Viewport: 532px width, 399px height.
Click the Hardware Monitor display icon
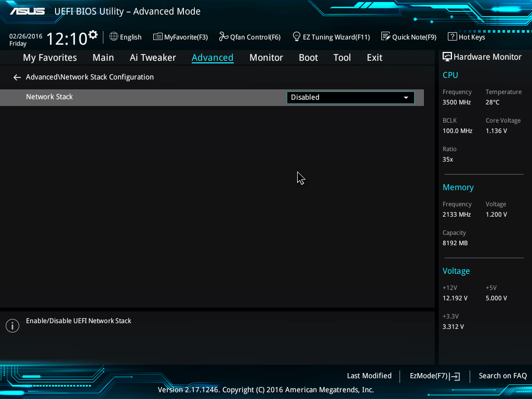pyautogui.click(x=447, y=57)
